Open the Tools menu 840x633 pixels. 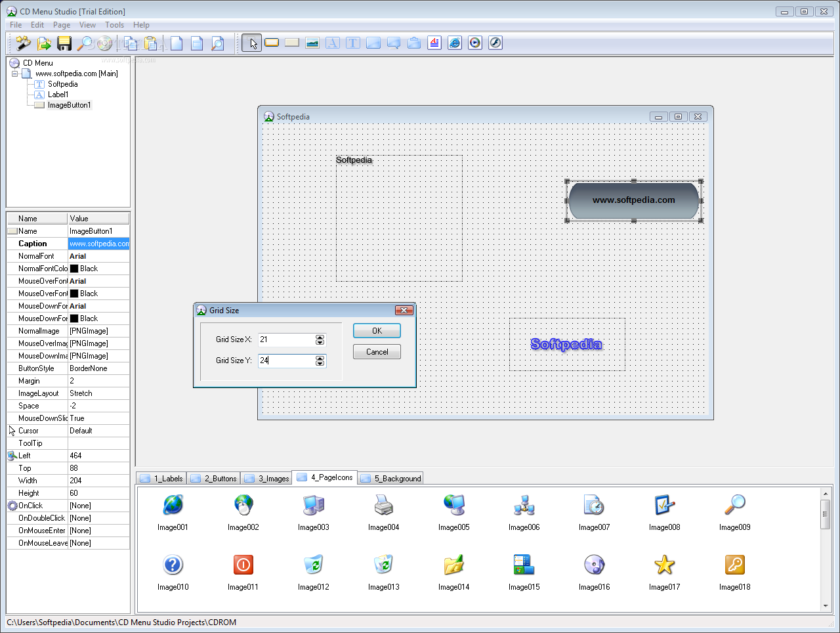[114, 25]
